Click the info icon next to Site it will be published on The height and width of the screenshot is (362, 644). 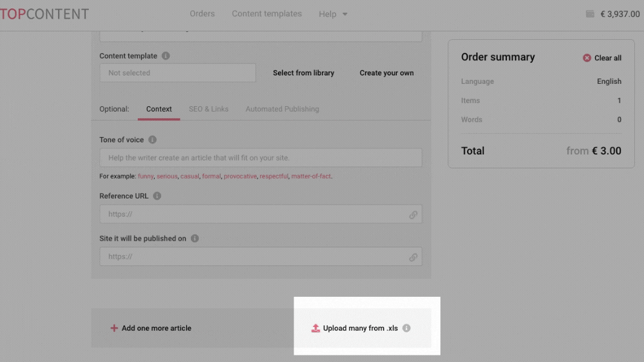click(x=194, y=238)
